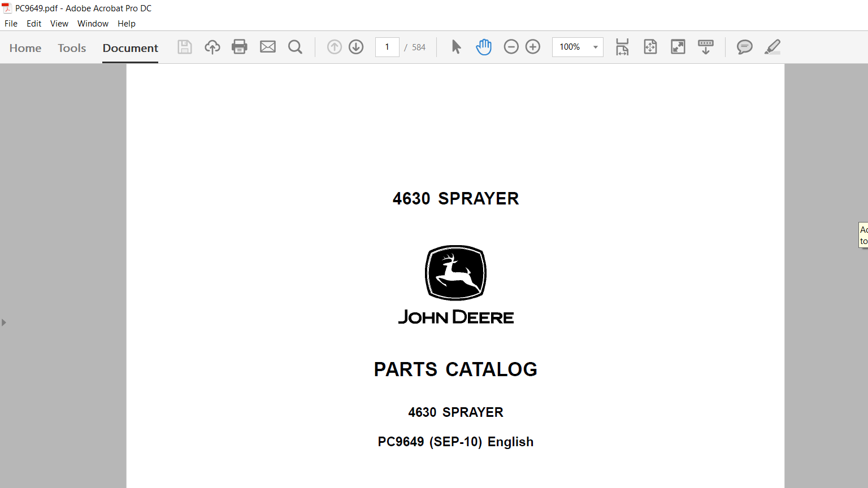
Task: Go to previous page arrow
Action: 335,47
